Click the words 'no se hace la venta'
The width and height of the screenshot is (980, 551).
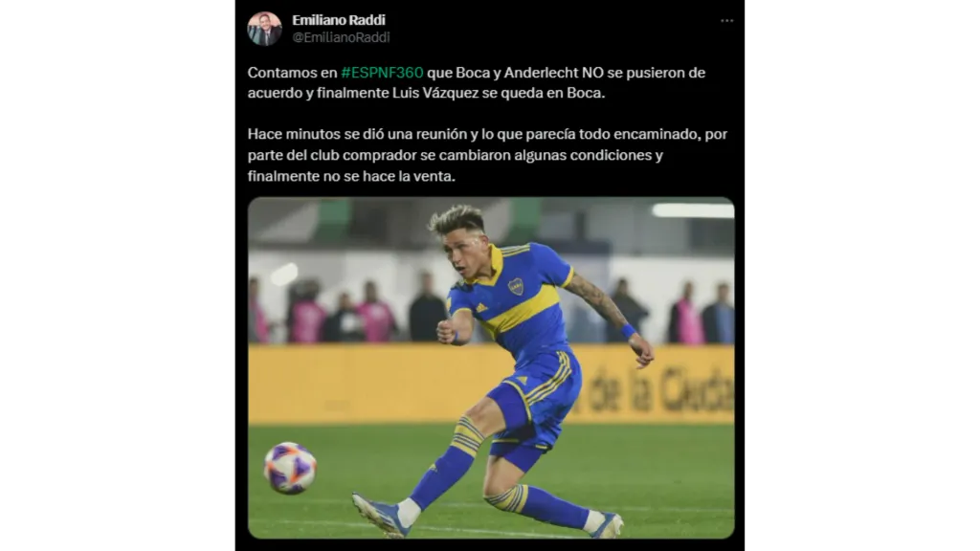pos(389,177)
